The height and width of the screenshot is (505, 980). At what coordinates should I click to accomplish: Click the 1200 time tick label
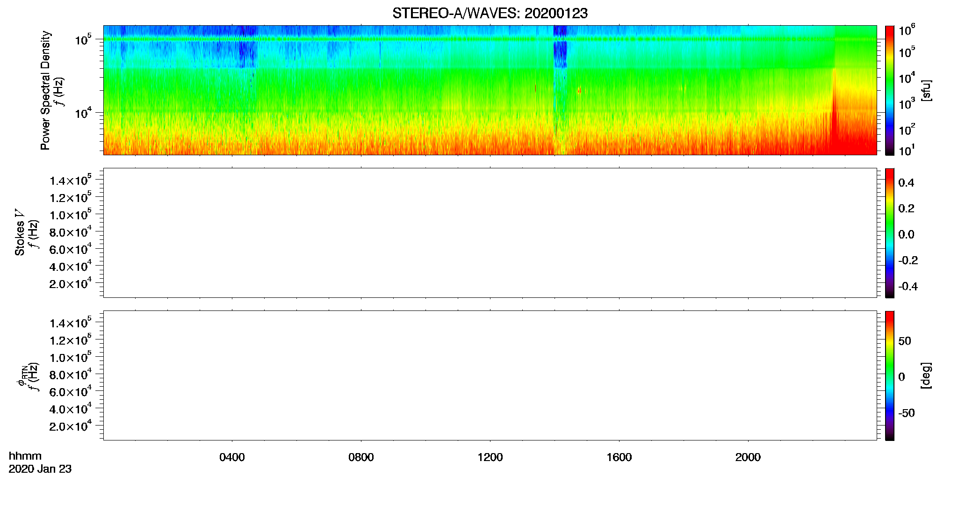(x=490, y=457)
